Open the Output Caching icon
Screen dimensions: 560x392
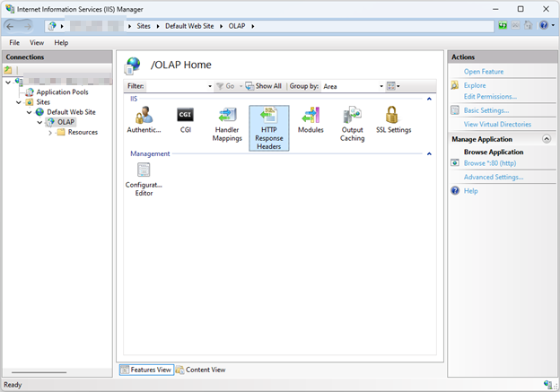(352, 115)
